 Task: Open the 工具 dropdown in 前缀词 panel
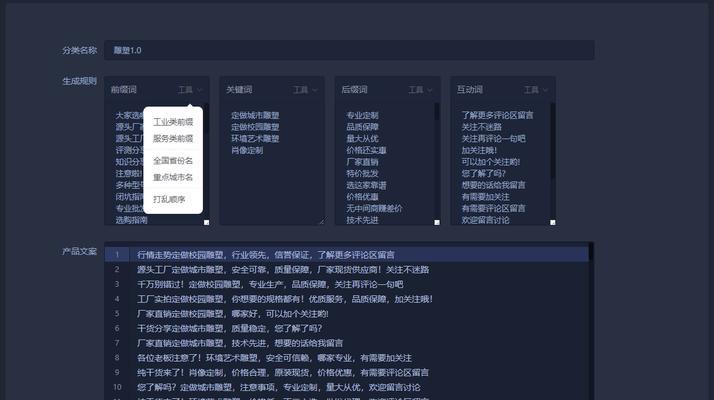pyautogui.click(x=190, y=90)
